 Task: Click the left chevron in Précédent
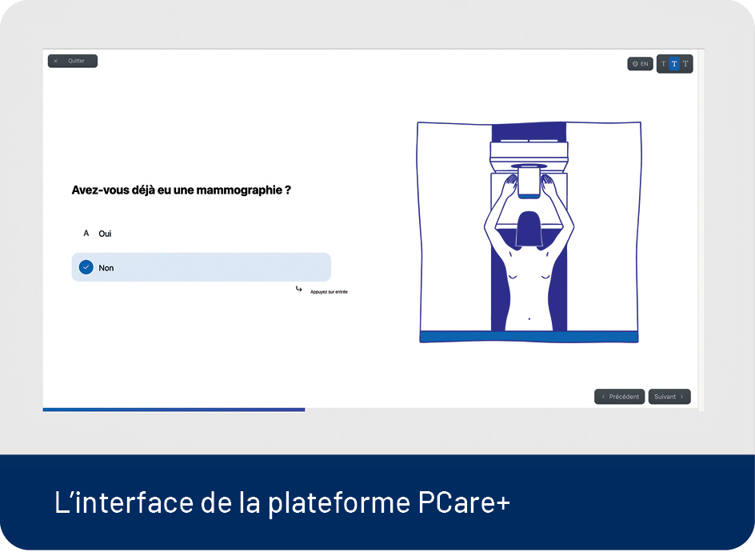(604, 397)
